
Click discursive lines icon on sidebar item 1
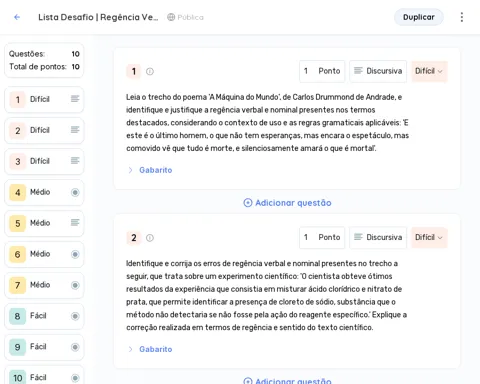click(x=75, y=99)
